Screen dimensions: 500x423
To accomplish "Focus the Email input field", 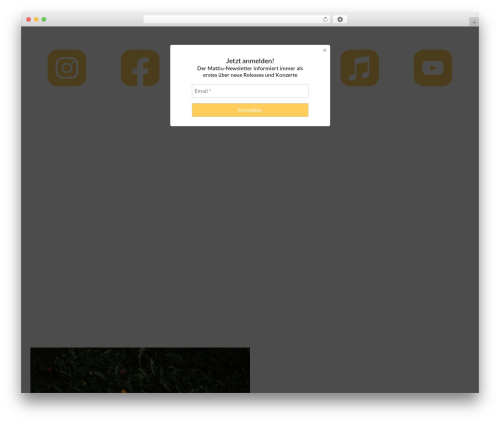I will pyautogui.click(x=250, y=91).
